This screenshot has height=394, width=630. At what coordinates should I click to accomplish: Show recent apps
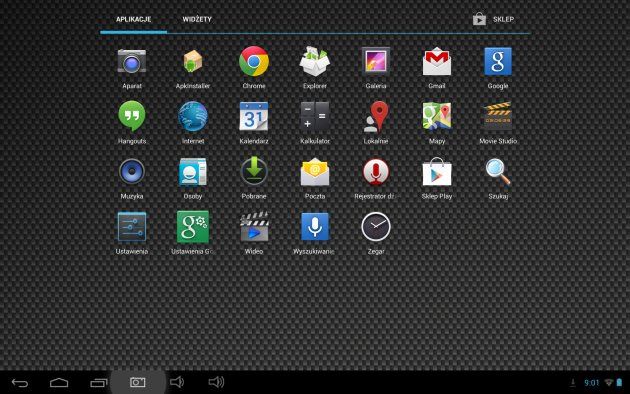(98, 383)
